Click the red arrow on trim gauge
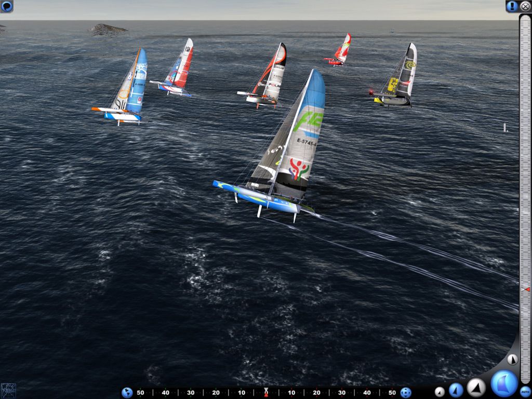The height and width of the screenshot is (399, 532). click(x=527, y=289)
